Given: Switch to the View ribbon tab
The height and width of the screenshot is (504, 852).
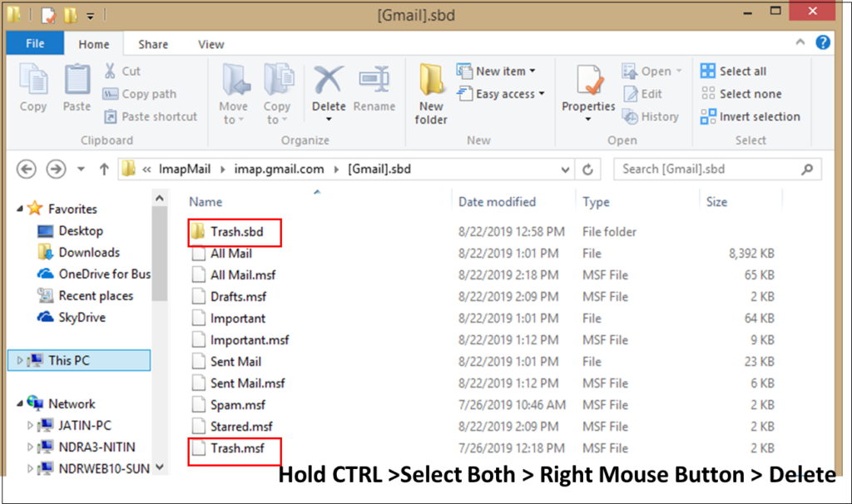Looking at the screenshot, I should click(x=211, y=44).
